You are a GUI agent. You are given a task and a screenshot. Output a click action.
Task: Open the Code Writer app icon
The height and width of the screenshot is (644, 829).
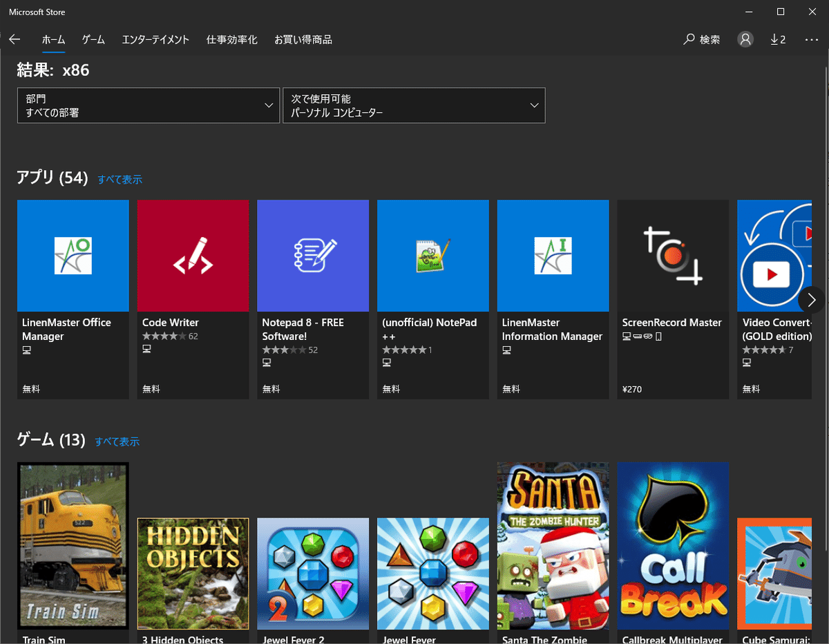click(x=193, y=256)
